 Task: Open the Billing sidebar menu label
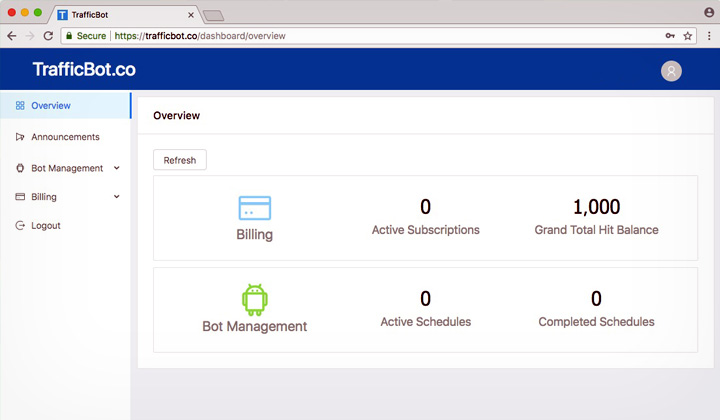pyautogui.click(x=44, y=196)
